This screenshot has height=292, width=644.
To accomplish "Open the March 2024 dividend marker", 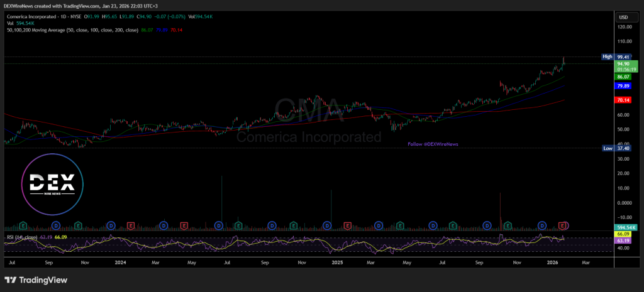I will [164, 225].
